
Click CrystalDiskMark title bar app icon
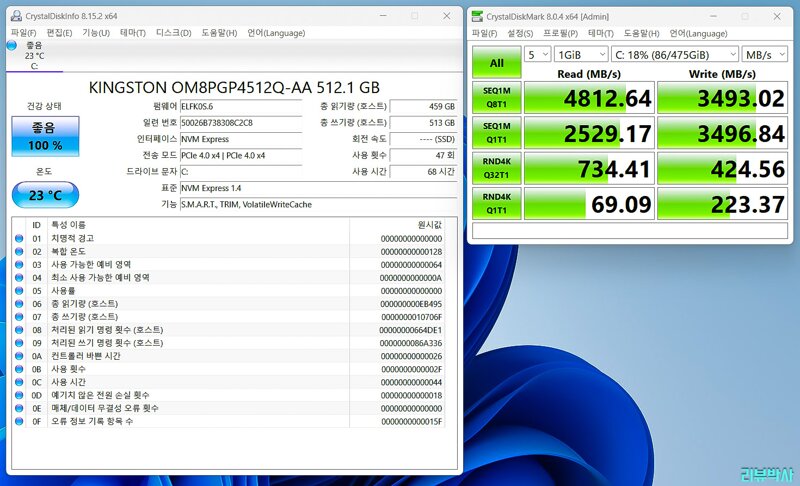click(477, 16)
